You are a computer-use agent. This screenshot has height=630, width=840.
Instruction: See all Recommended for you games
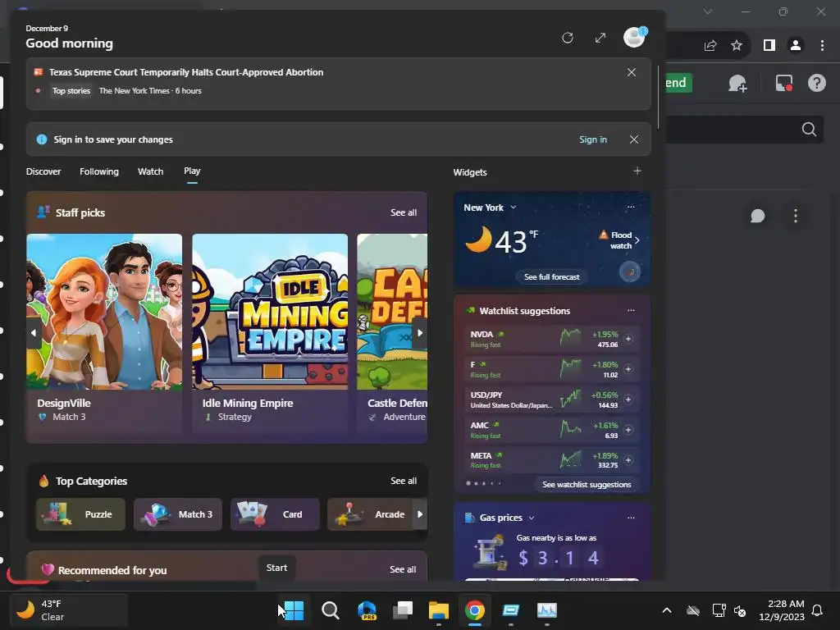click(x=403, y=569)
